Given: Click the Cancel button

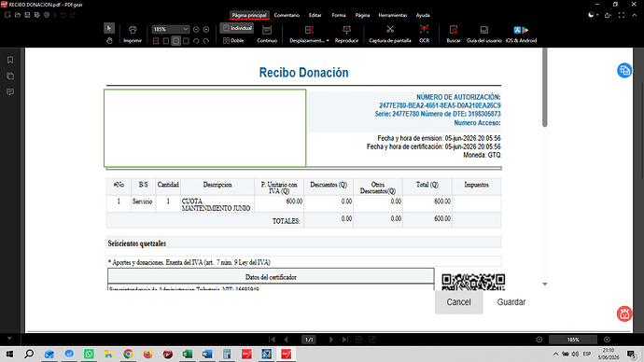Looking at the screenshot, I should (x=459, y=302).
